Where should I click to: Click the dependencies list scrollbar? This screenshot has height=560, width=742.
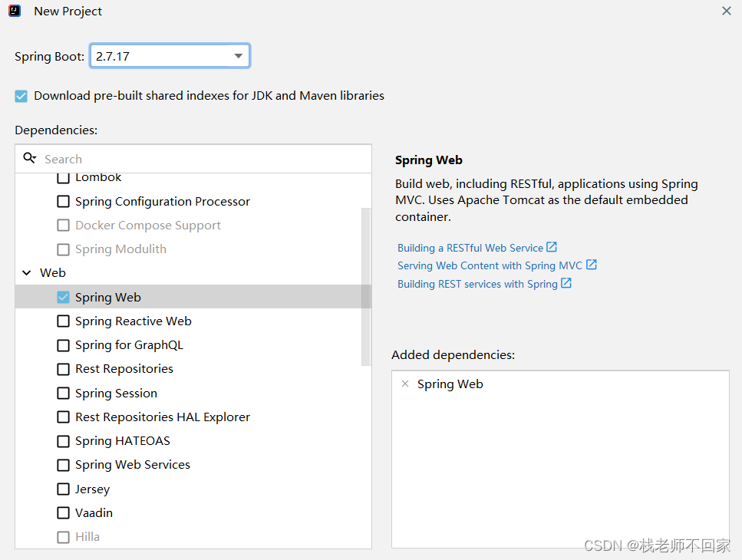tap(366, 287)
